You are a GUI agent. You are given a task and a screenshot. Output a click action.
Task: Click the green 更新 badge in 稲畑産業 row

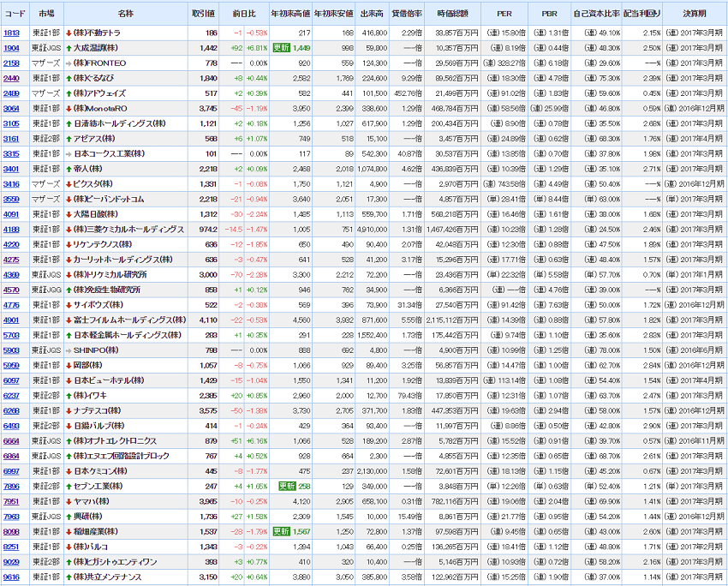pos(282,531)
